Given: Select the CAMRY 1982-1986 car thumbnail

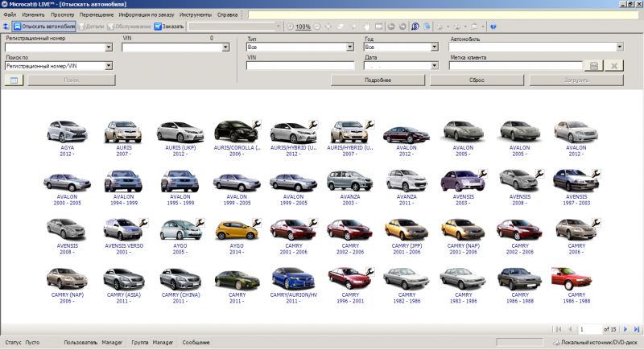Looking at the screenshot, I should coord(407,278).
